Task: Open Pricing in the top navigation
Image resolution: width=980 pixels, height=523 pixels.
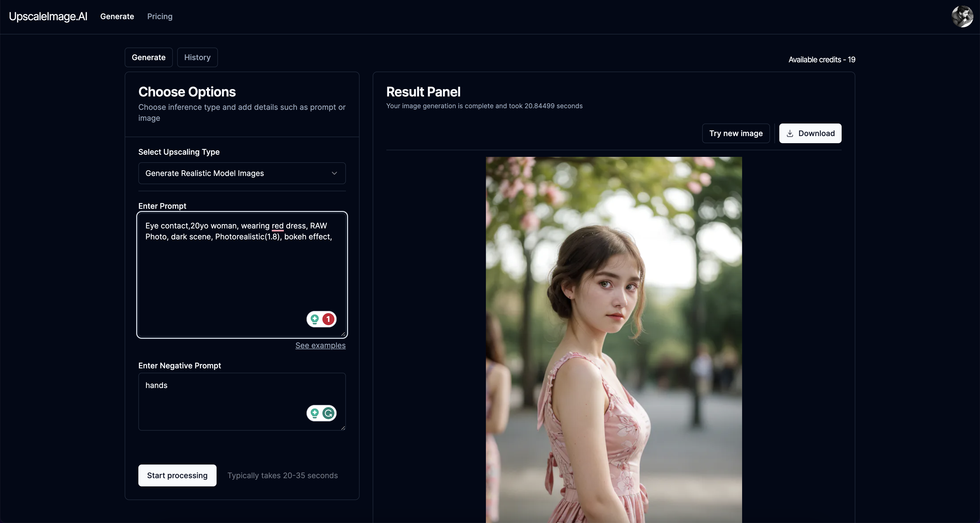Action: (x=160, y=16)
